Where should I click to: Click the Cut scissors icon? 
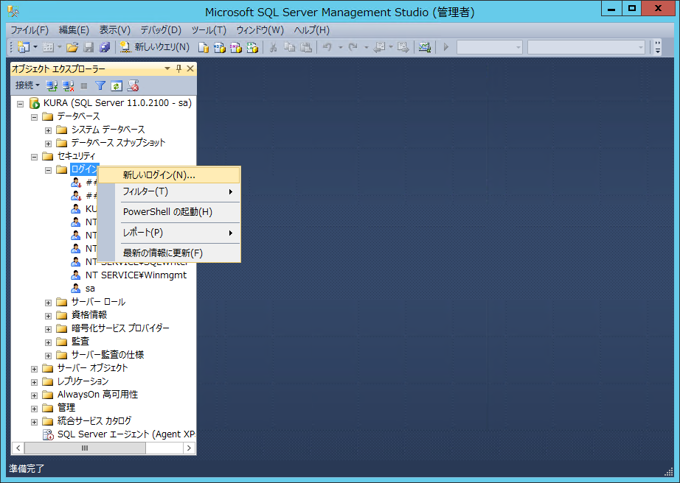pyautogui.click(x=273, y=47)
